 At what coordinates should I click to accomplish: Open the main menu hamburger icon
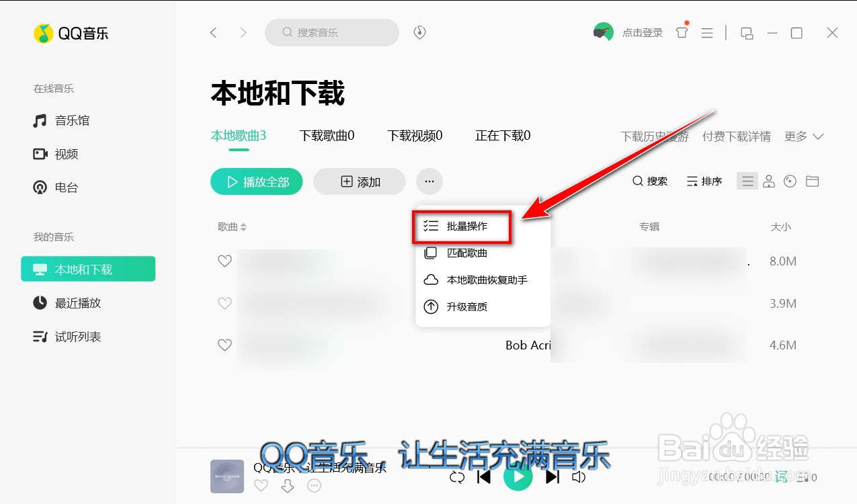pyautogui.click(x=707, y=33)
